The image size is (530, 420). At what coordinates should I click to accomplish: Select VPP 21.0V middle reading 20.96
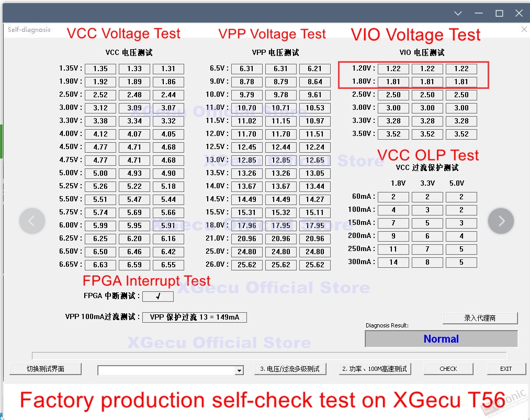[x=281, y=239]
